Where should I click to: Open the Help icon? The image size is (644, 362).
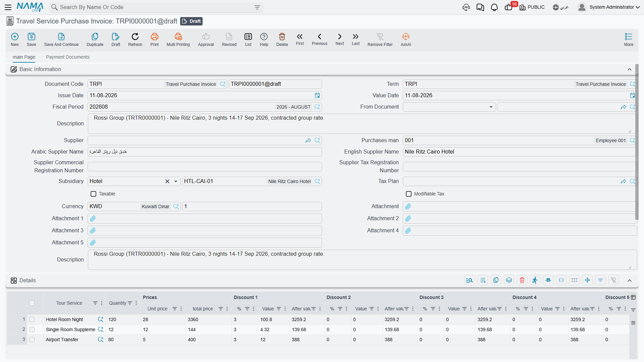click(264, 40)
